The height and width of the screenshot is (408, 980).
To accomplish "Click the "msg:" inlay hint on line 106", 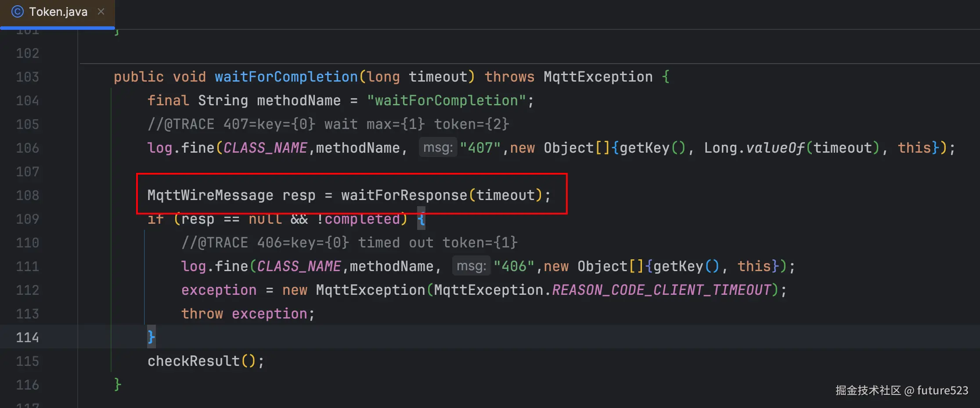I will (438, 148).
